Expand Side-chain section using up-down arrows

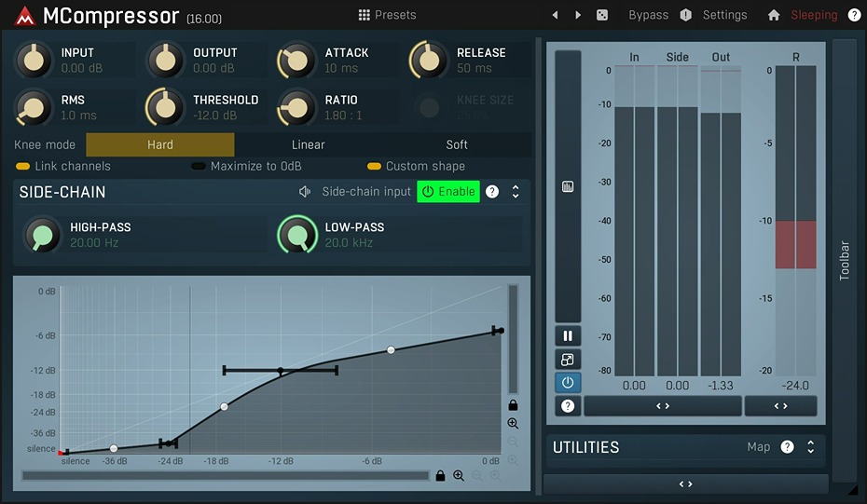tap(515, 192)
